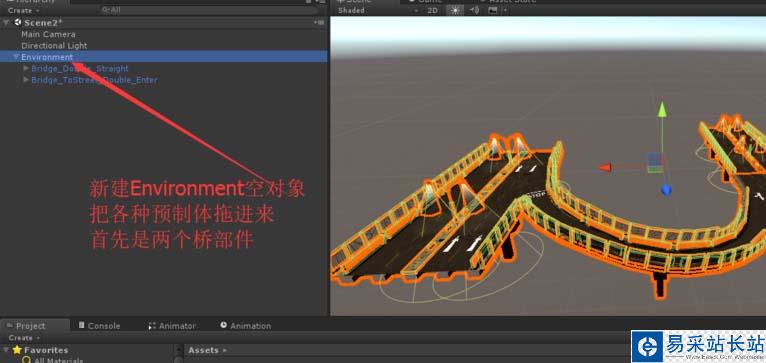Switch to the Animator tab
The height and width of the screenshot is (363, 766).
click(x=171, y=326)
